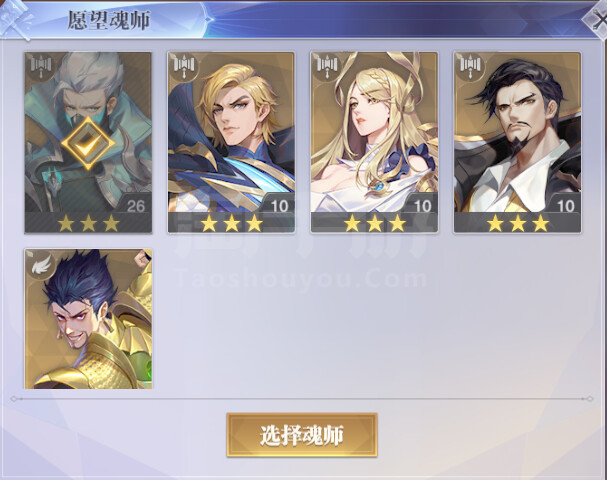Click the three-star rating under the masked hero
This screenshot has width=607, height=480.
pyautogui.click(x=88, y=223)
